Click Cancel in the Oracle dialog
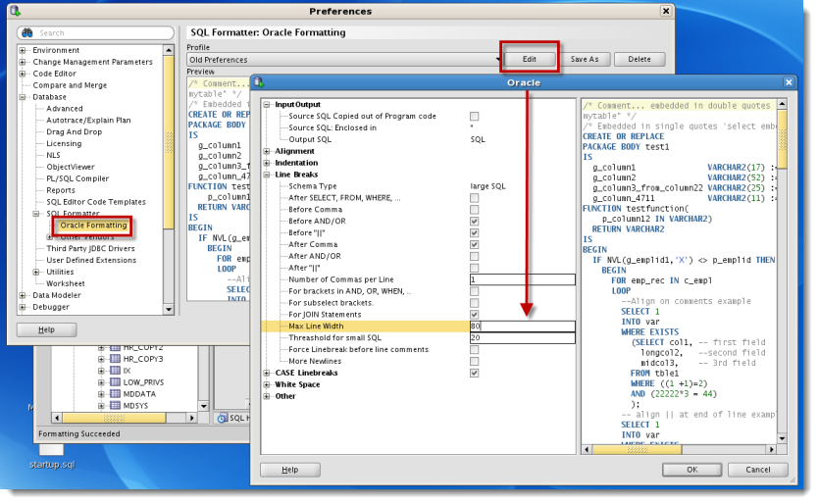The height and width of the screenshot is (504, 818). [x=757, y=470]
